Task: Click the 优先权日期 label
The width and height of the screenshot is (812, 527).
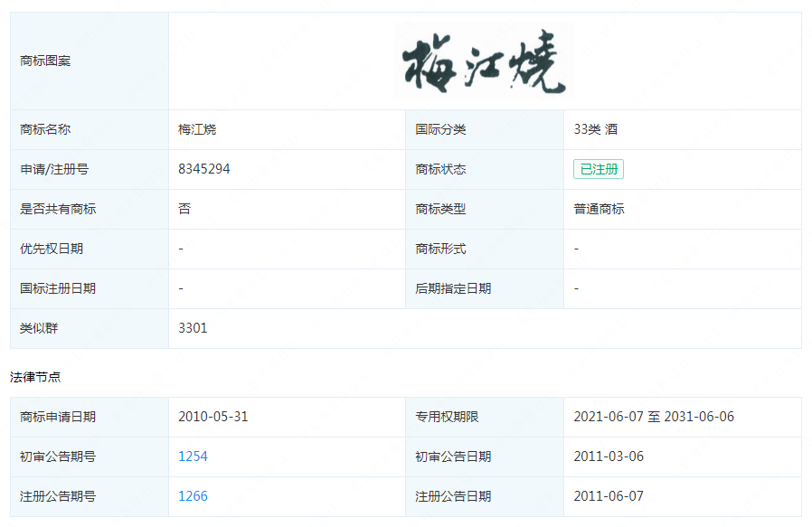Action: (x=52, y=249)
